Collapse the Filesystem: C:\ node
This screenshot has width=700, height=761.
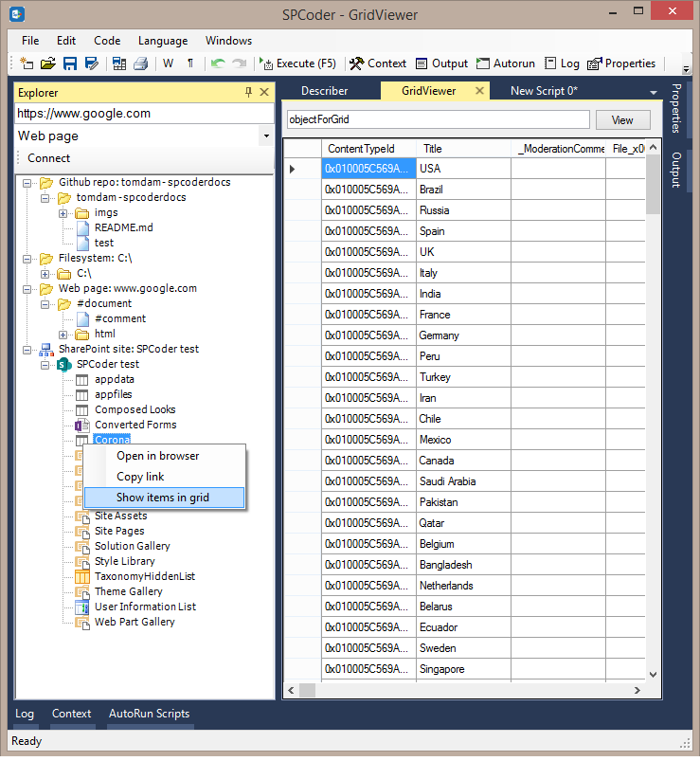pos(27,259)
